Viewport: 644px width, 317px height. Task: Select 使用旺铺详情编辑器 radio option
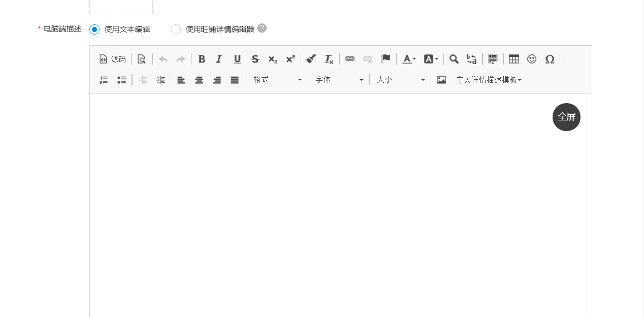[x=176, y=29]
